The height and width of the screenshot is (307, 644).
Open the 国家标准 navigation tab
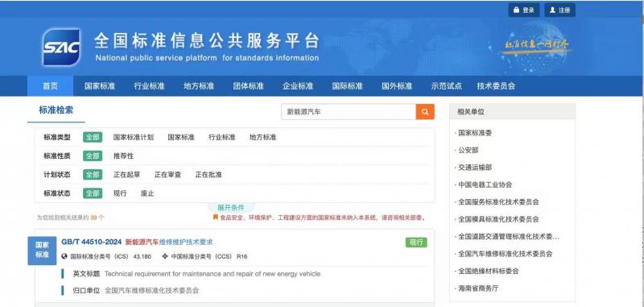tap(100, 86)
